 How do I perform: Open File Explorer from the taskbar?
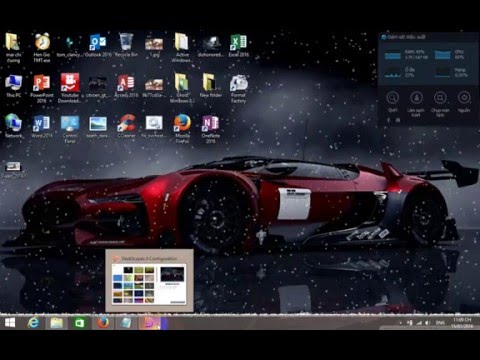[x=56, y=323]
